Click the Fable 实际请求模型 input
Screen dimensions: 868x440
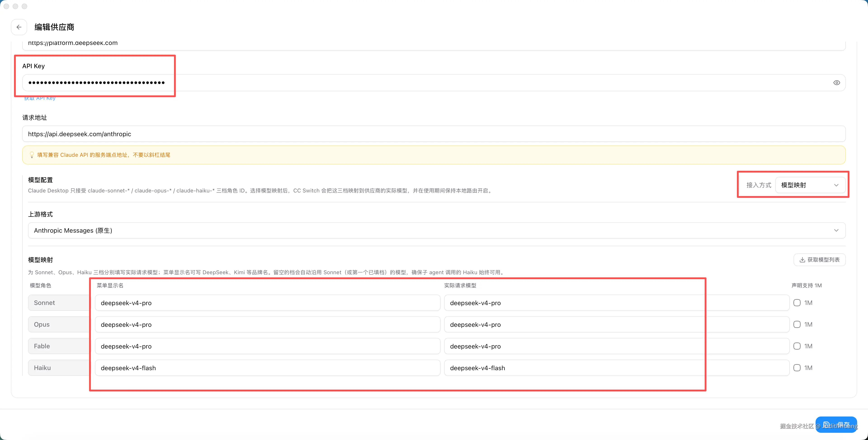click(x=617, y=346)
